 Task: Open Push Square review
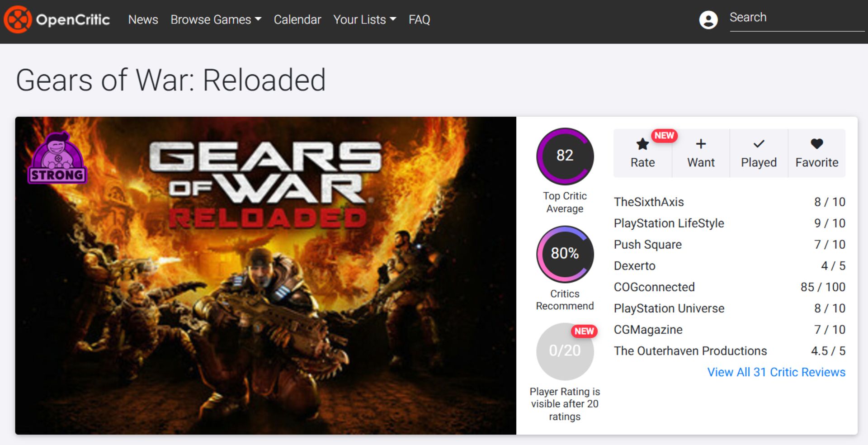[647, 245]
